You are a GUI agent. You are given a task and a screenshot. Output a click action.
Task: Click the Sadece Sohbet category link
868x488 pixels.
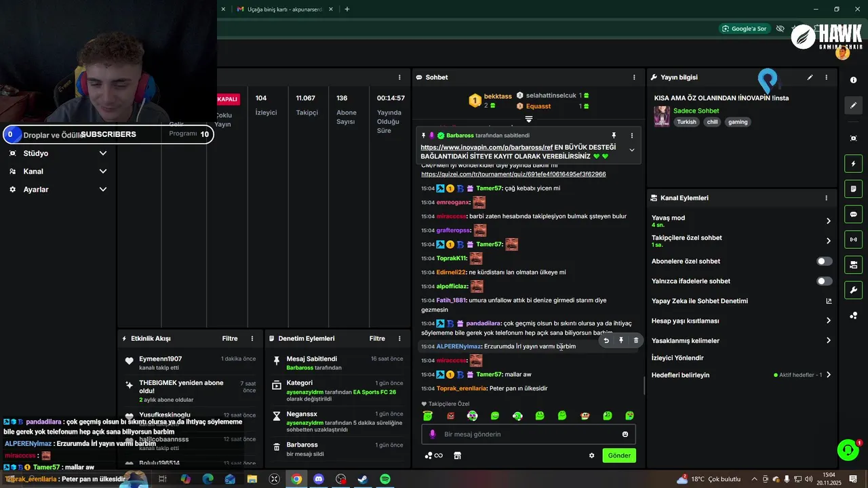pos(696,110)
